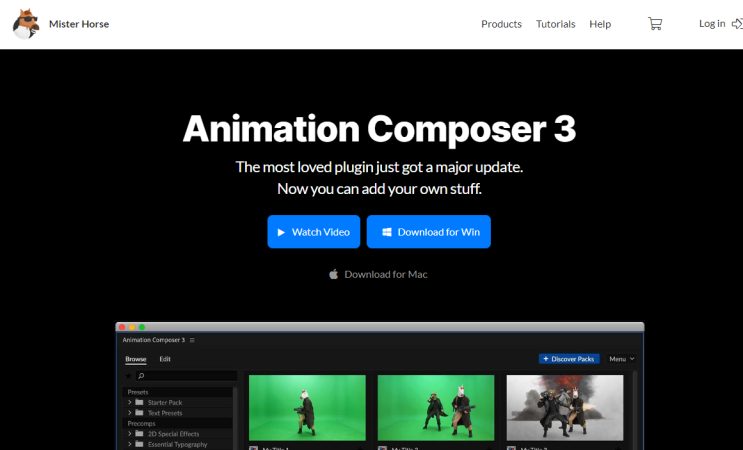Viewport: 743px width, 450px height.
Task: Open the Menu dropdown in preview
Action: [621, 359]
